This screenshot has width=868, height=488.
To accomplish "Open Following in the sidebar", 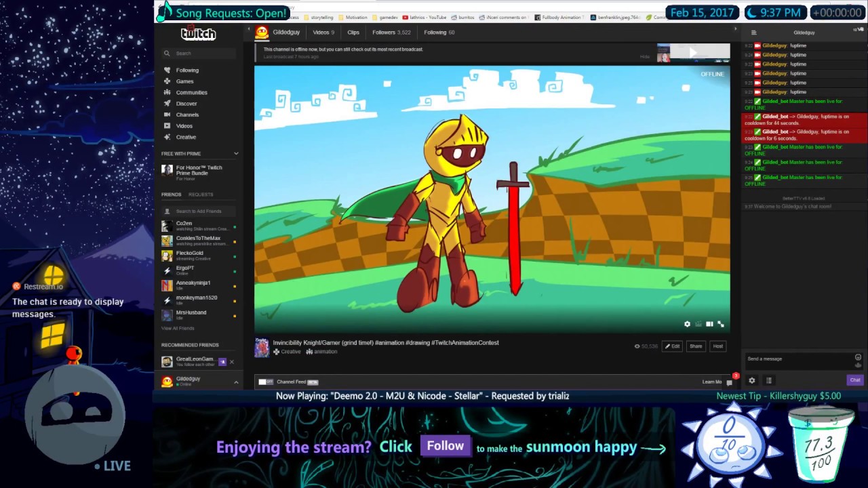I will (187, 70).
